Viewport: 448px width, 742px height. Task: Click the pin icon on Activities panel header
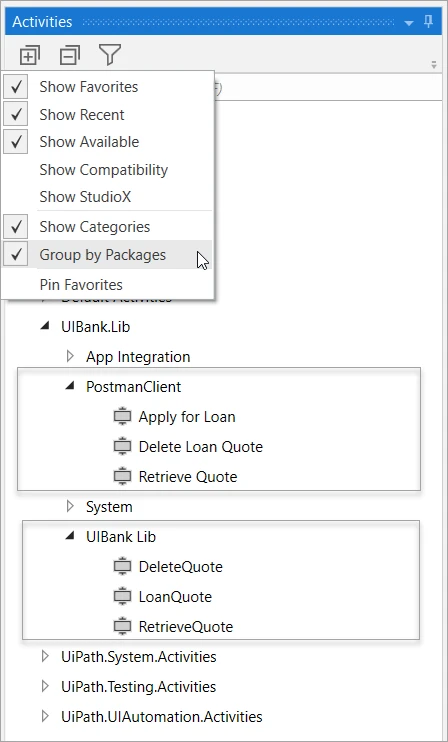pos(429,22)
